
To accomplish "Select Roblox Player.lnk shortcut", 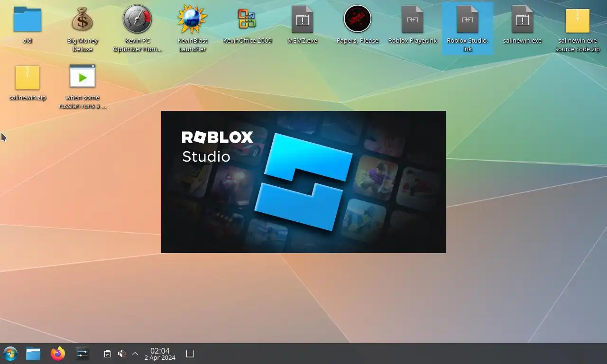I will coord(412,19).
